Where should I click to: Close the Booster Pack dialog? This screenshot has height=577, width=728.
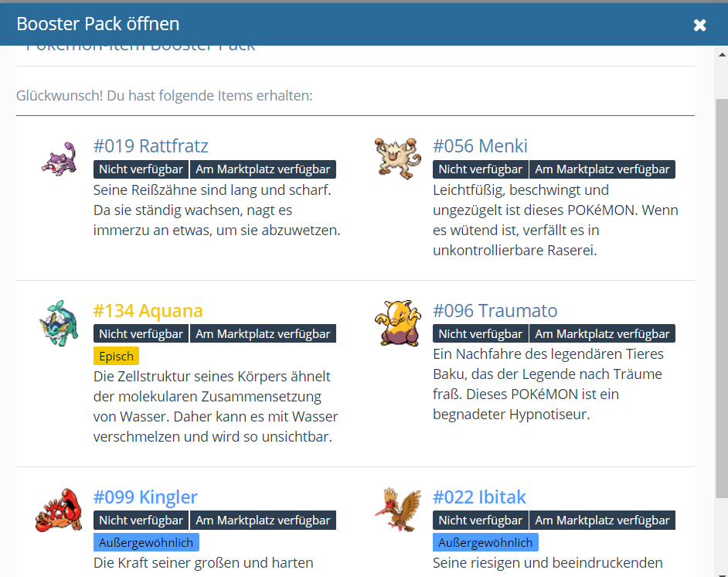tap(699, 25)
